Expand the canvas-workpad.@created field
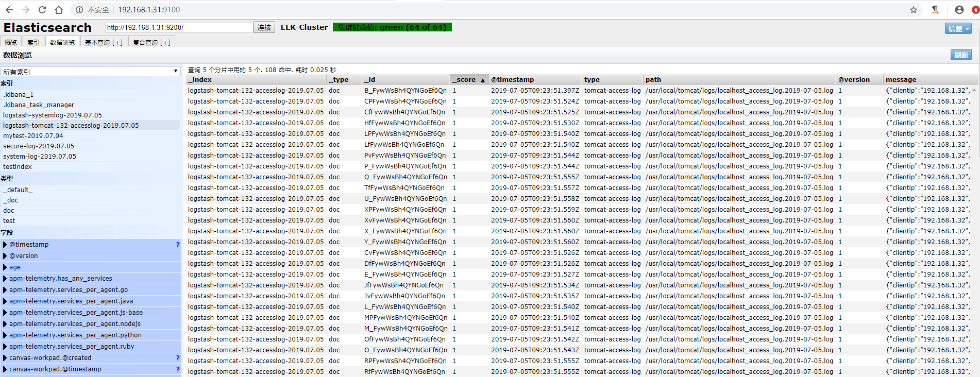 (x=5, y=358)
